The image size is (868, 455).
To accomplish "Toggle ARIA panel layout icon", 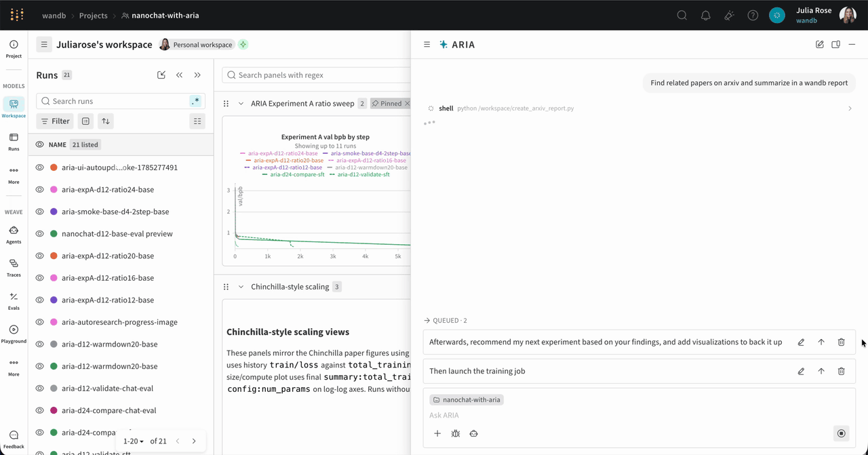I will [x=836, y=45].
